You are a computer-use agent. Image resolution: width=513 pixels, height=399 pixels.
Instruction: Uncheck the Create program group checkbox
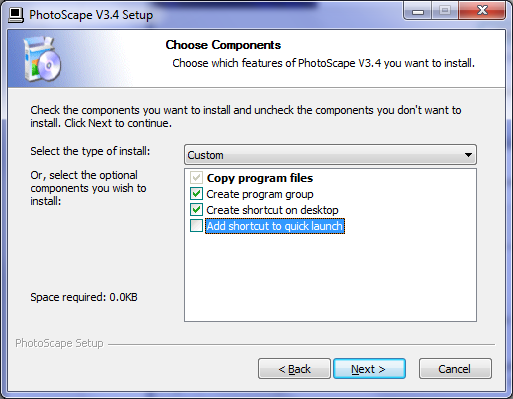(196, 194)
